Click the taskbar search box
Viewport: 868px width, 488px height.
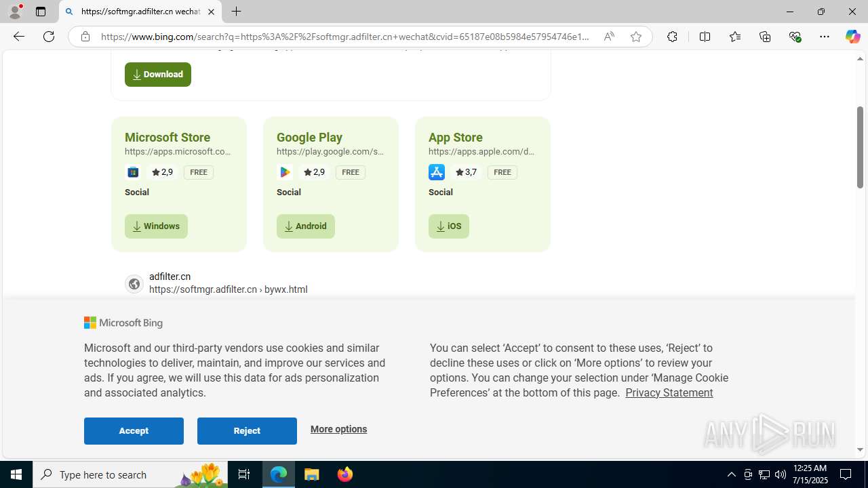[x=130, y=474]
